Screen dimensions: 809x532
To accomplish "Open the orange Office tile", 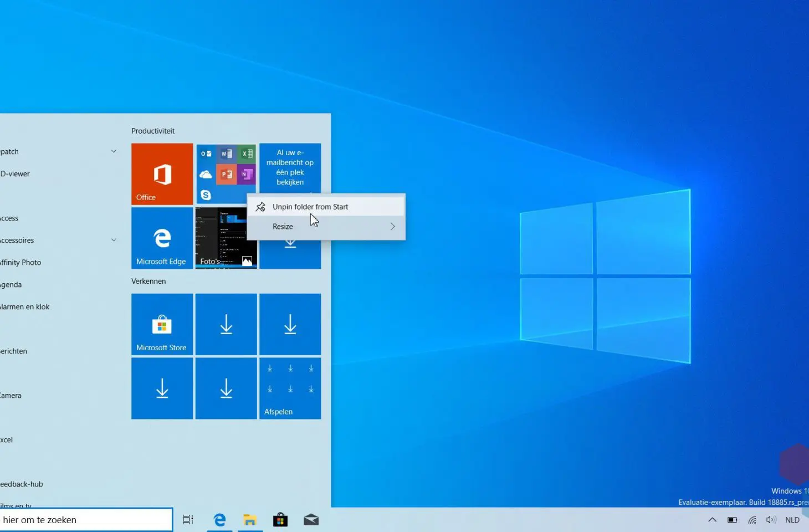I will coord(162,173).
